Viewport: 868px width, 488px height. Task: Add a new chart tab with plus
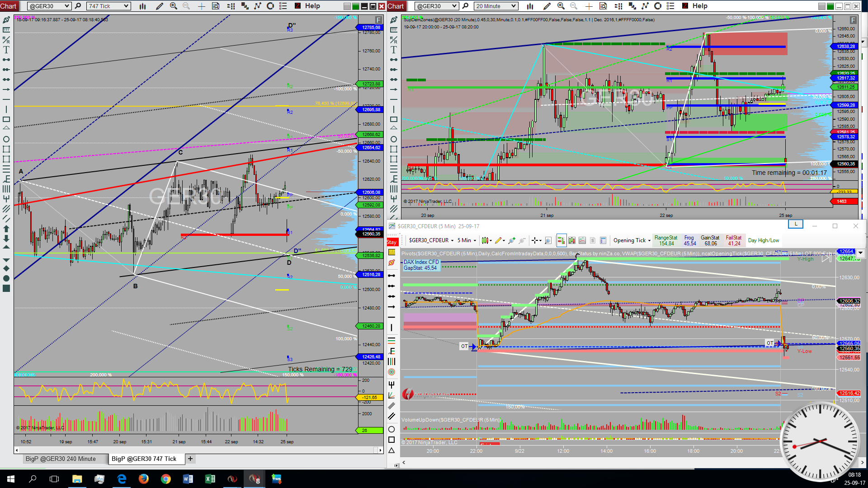click(x=190, y=459)
